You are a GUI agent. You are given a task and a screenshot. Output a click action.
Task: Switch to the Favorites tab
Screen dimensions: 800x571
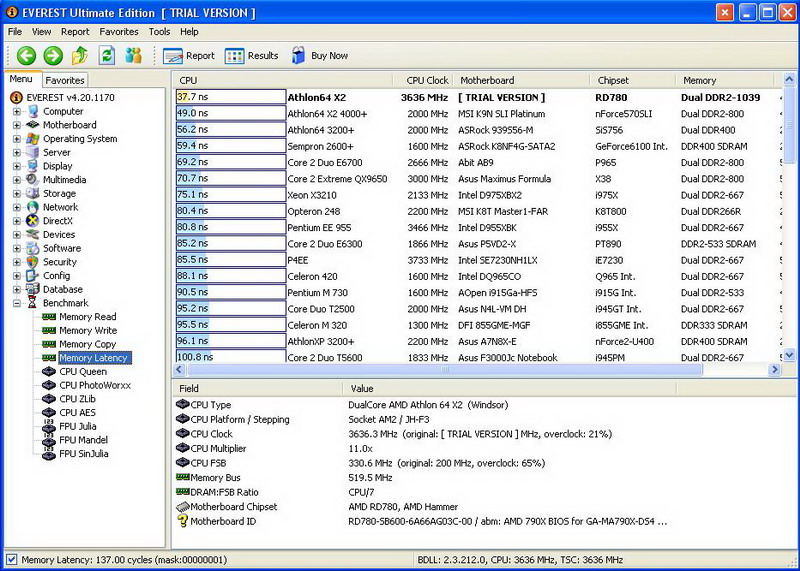(65, 80)
